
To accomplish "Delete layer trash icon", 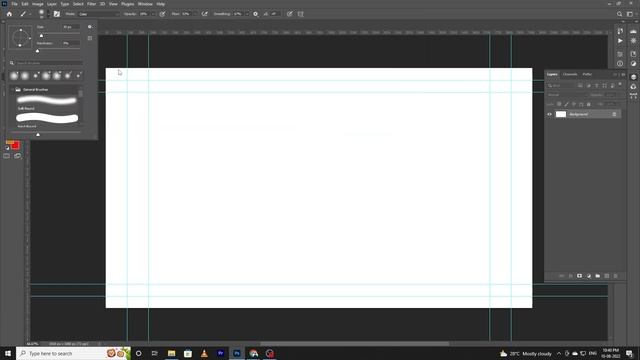I will [x=616, y=276].
